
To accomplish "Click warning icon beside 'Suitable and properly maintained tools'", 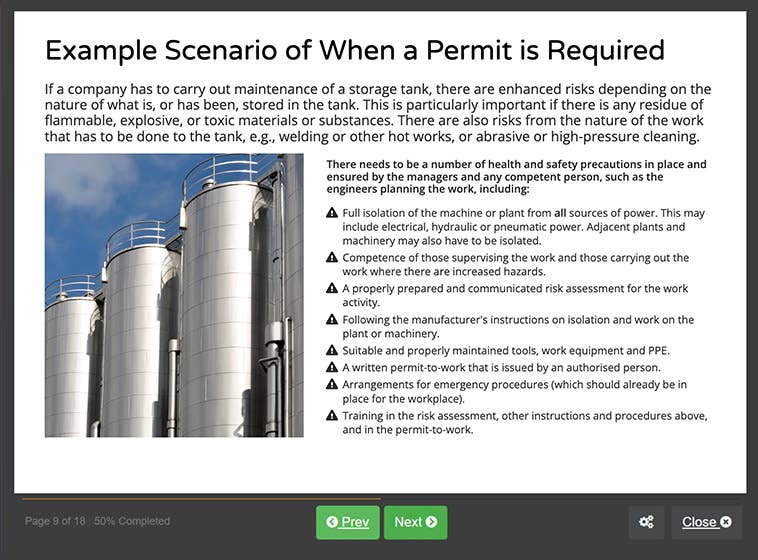I will (332, 350).
